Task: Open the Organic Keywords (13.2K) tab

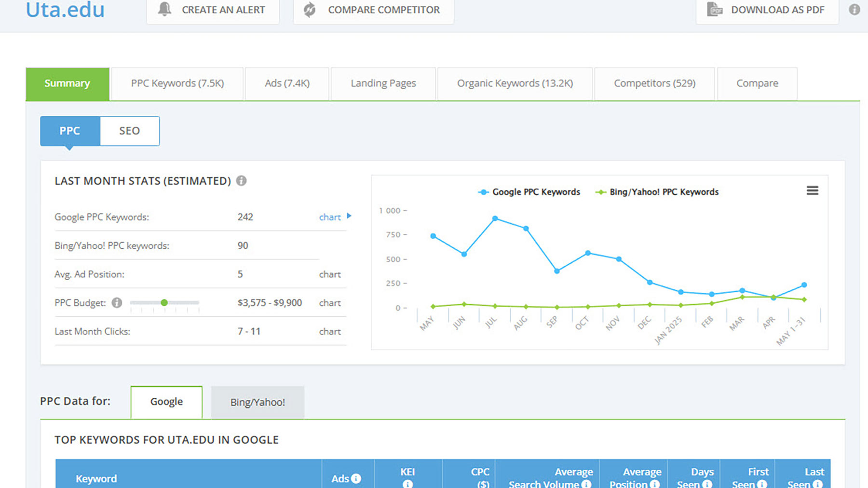Action: point(515,84)
